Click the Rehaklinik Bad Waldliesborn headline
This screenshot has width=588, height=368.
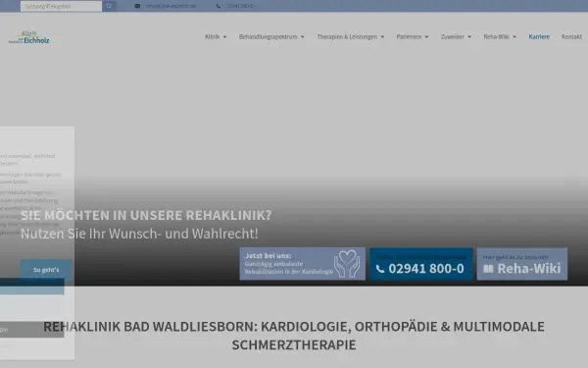click(294, 336)
